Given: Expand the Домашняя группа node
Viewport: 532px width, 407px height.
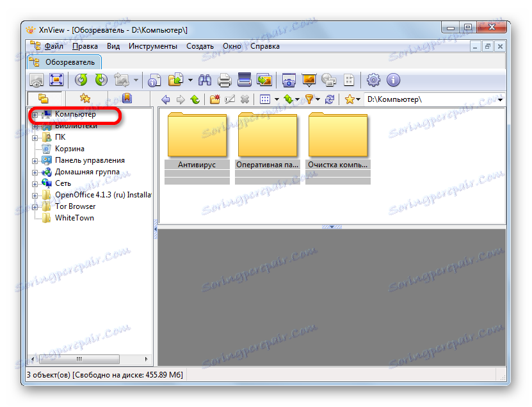Looking at the screenshot, I should click(x=35, y=172).
